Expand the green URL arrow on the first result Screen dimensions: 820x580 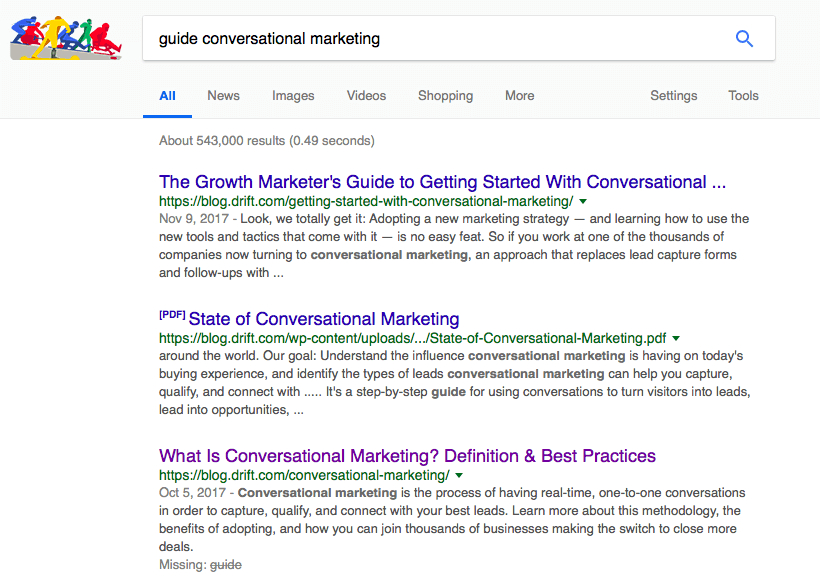coord(583,200)
